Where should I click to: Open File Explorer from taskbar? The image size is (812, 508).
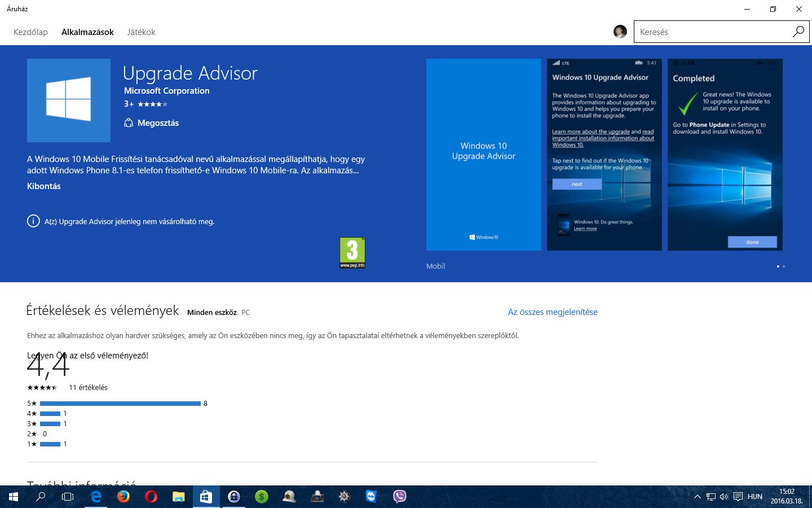[179, 497]
